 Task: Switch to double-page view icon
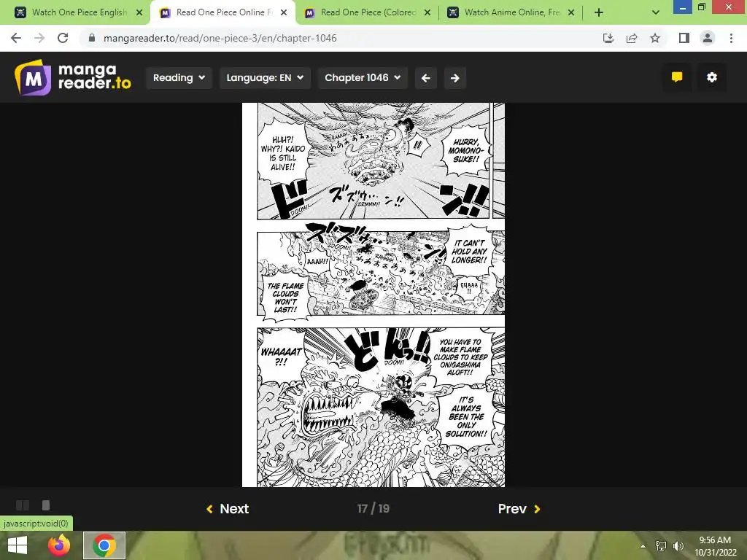23,505
